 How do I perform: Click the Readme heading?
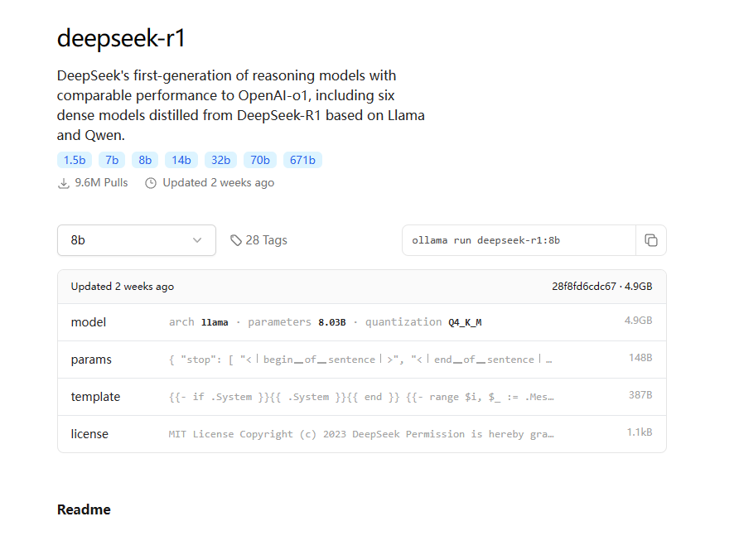pos(84,509)
